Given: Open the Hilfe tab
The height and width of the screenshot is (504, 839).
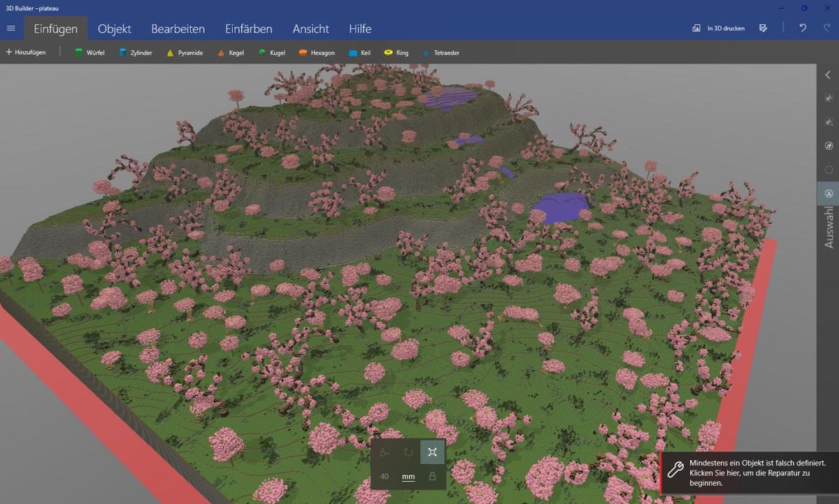Looking at the screenshot, I should (360, 29).
